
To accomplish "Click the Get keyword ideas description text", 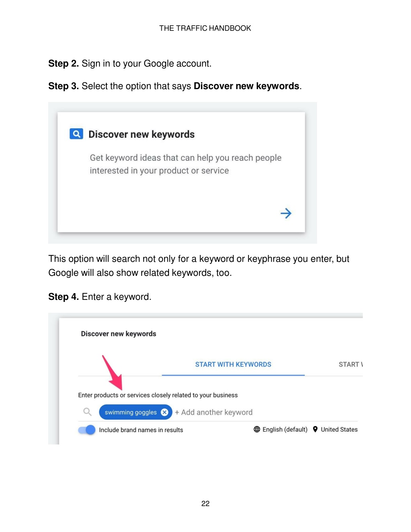I will pos(185,164).
